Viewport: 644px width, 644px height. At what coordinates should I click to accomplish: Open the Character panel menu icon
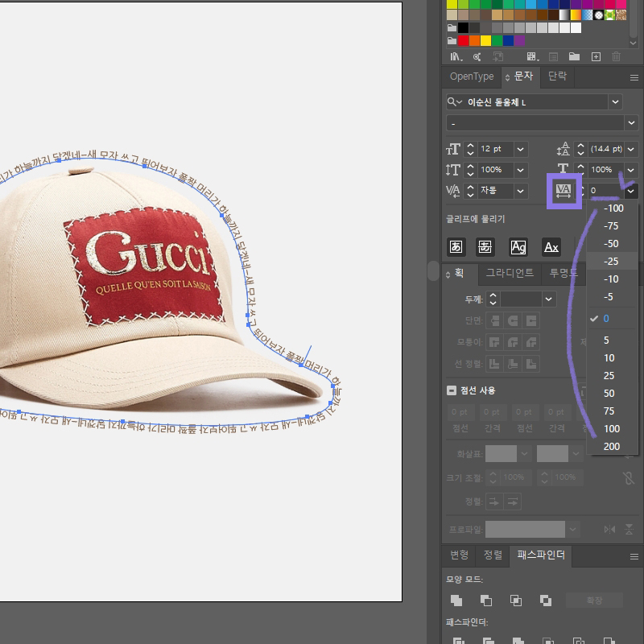[634, 77]
